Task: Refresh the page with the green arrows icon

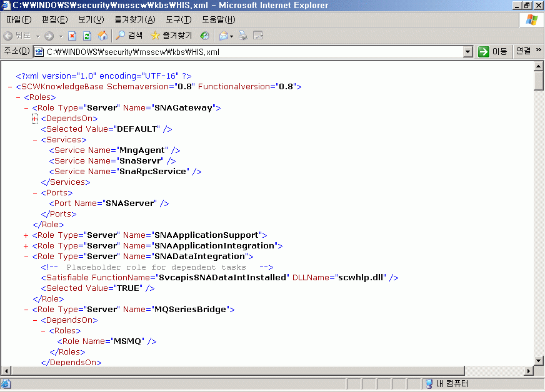Action: [87, 36]
